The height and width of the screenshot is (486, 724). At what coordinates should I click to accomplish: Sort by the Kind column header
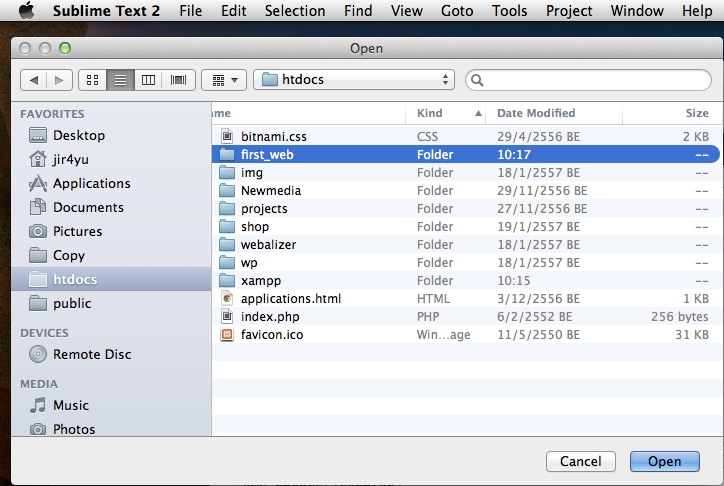click(x=445, y=113)
